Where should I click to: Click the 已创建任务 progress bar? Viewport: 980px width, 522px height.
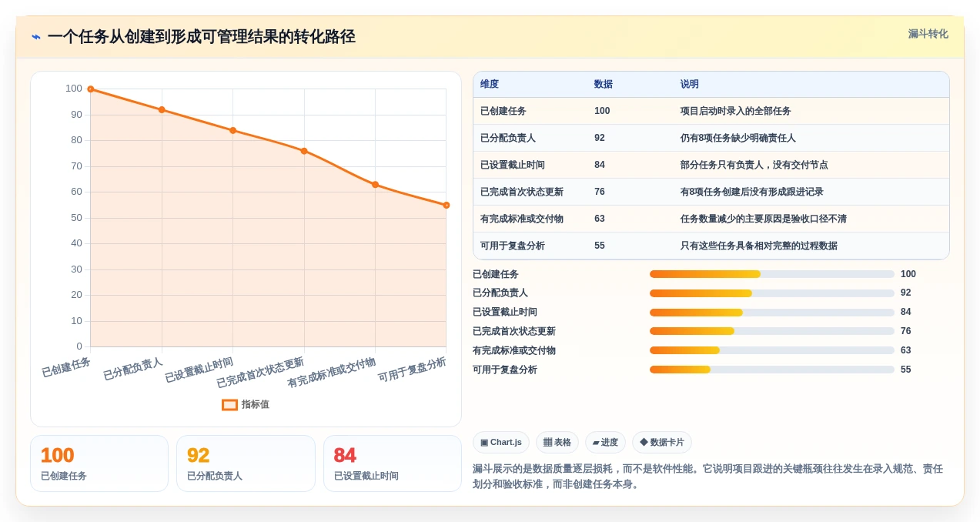pyautogui.click(x=772, y=274)
